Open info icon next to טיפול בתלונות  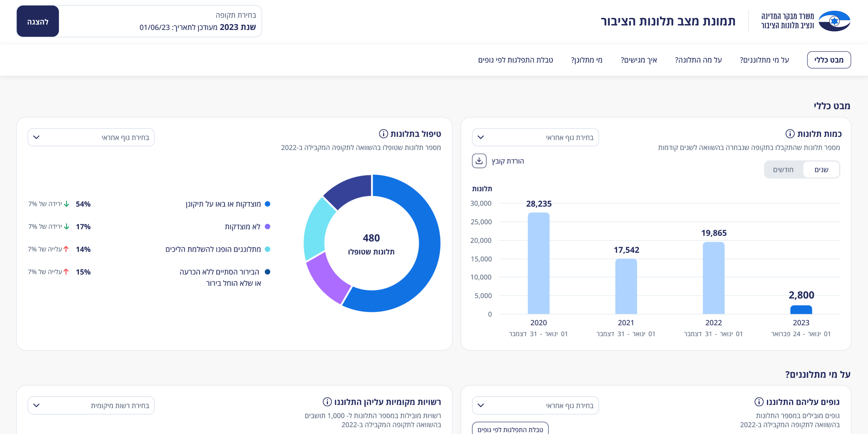pos(383,134)
